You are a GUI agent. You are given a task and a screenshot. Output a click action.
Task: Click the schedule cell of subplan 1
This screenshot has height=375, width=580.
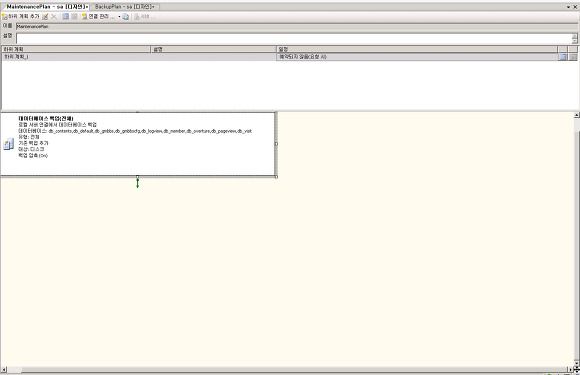click(x=417, y=57)
